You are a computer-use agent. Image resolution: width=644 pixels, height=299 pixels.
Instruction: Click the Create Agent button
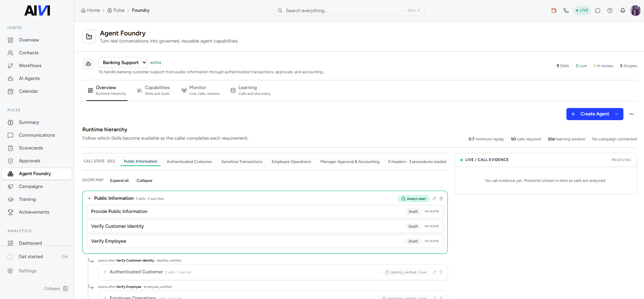point(595,114)
